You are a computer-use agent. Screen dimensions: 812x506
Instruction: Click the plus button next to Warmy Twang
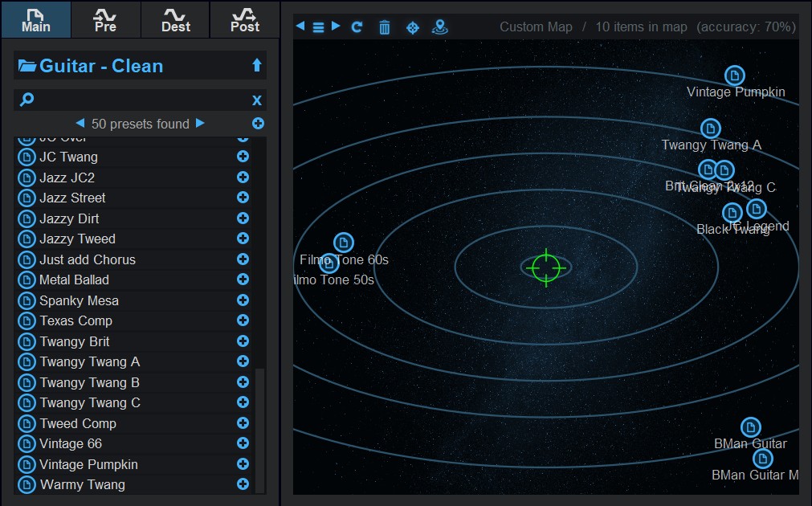coord(243,484)
